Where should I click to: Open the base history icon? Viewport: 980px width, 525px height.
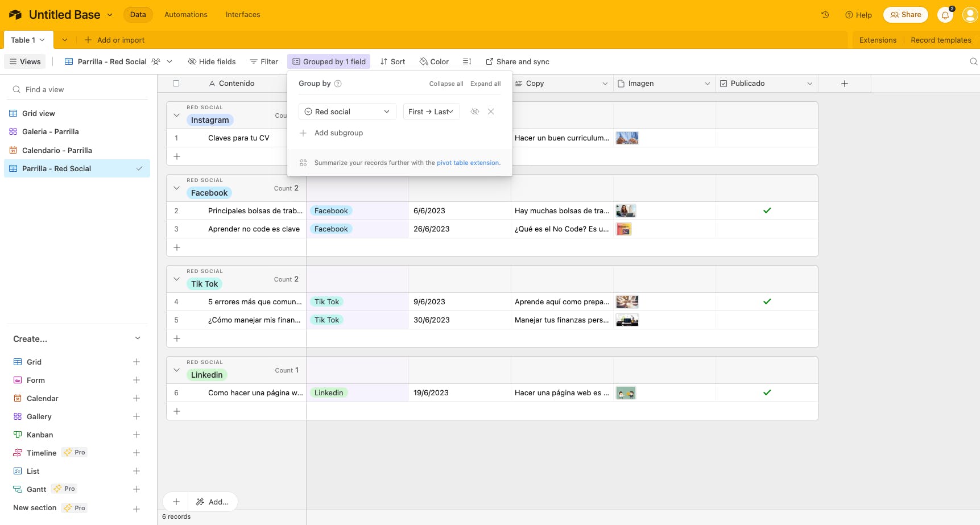click(x=825, y=15)
